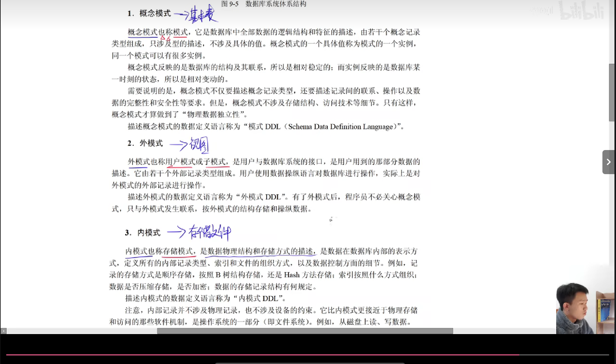Click the left arrow of the horizontal scrollbar

[x=3, y=331]
